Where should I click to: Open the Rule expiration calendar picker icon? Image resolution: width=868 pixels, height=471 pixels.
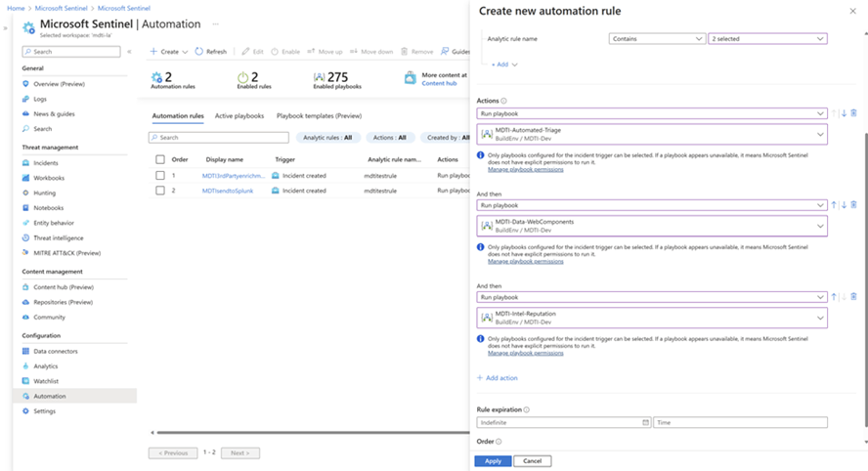tap(645, 423)
